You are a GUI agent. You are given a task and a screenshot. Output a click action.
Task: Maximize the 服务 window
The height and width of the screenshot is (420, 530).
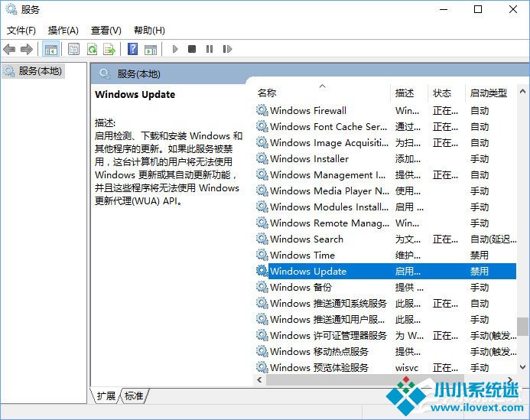coord(478,9)
